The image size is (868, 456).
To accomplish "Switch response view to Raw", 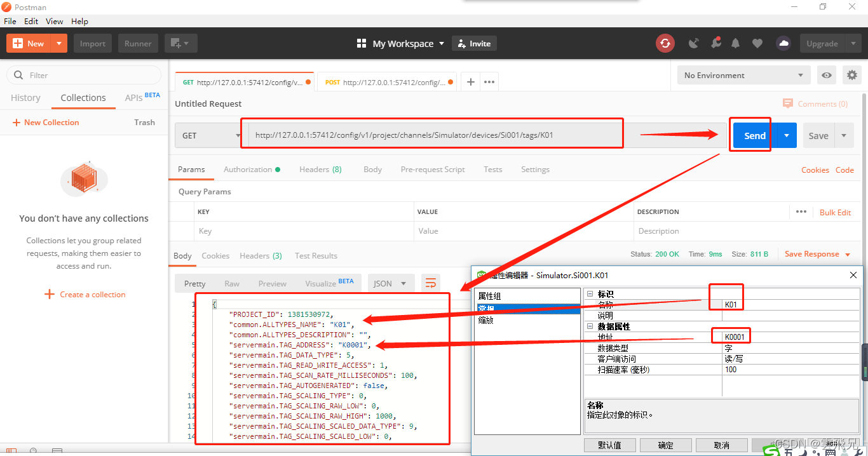I will (x=232, y=283).
